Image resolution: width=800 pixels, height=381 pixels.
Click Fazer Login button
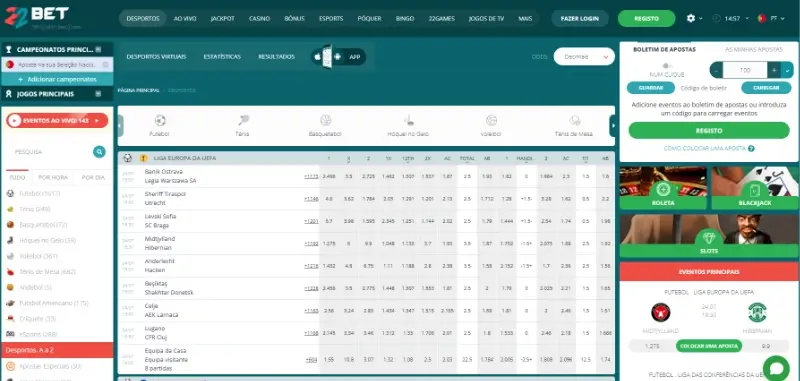580,18
